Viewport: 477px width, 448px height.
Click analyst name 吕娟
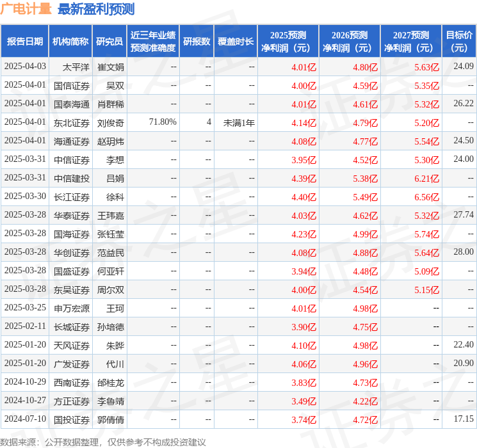pyautogui.click(x=115, y=179)
